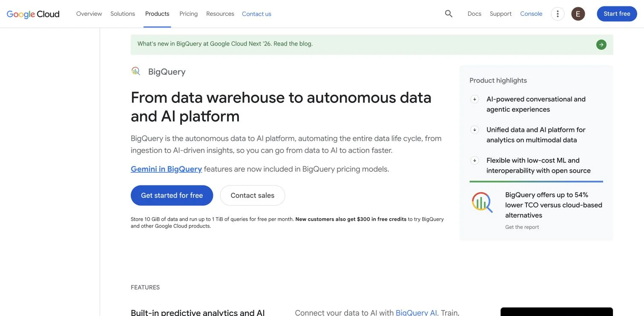This screenshot has width=644, height=316.
Task: Click the green arrow in the announcement banner
Action: coord(601,44)
